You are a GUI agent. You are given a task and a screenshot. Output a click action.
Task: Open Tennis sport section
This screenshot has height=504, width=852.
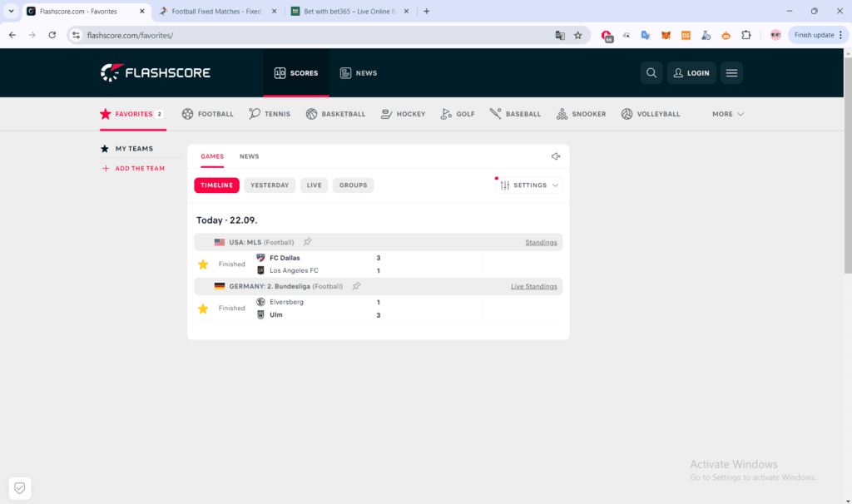(270, 114)
